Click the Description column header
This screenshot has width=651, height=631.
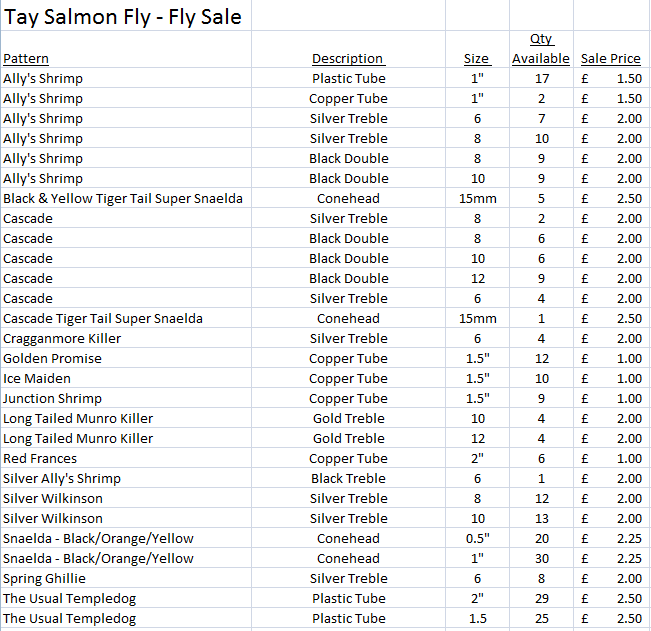pyautogui.click(x=348, y=49)
